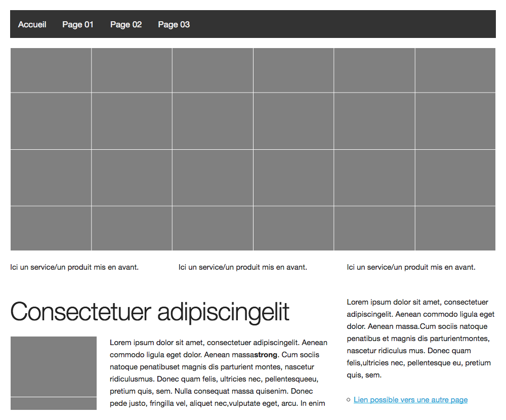The height and width of the screenshot is (420, 506).
Task: Open the Accueil navigation item
Action: (32, 24)
